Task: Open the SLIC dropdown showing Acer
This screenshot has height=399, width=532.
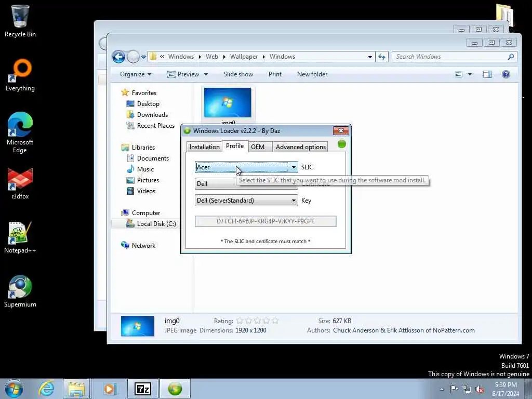Action: click(x=246, y=167)
